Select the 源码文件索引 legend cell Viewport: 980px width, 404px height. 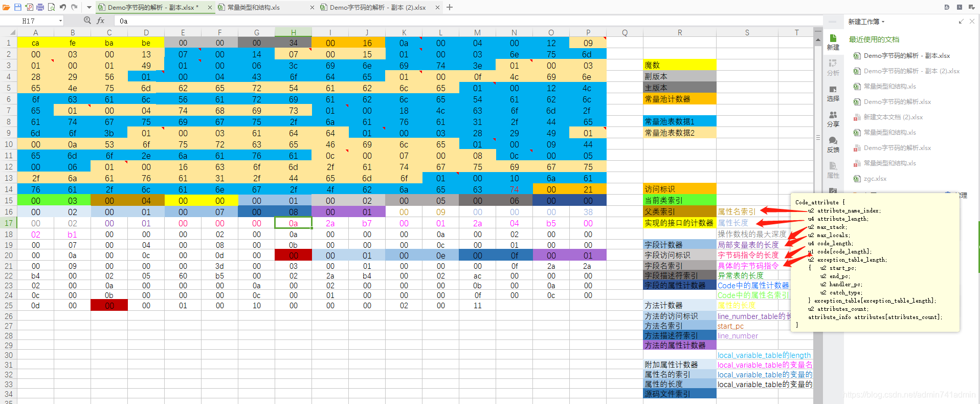click(x=680, y=394)
